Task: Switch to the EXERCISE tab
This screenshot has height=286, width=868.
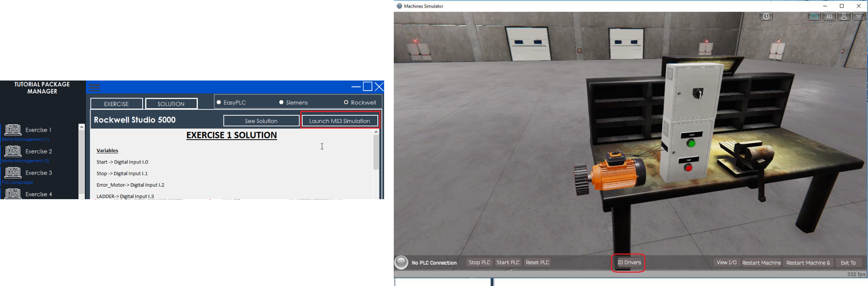Action: pyautogui.click(x=117, y=104)
